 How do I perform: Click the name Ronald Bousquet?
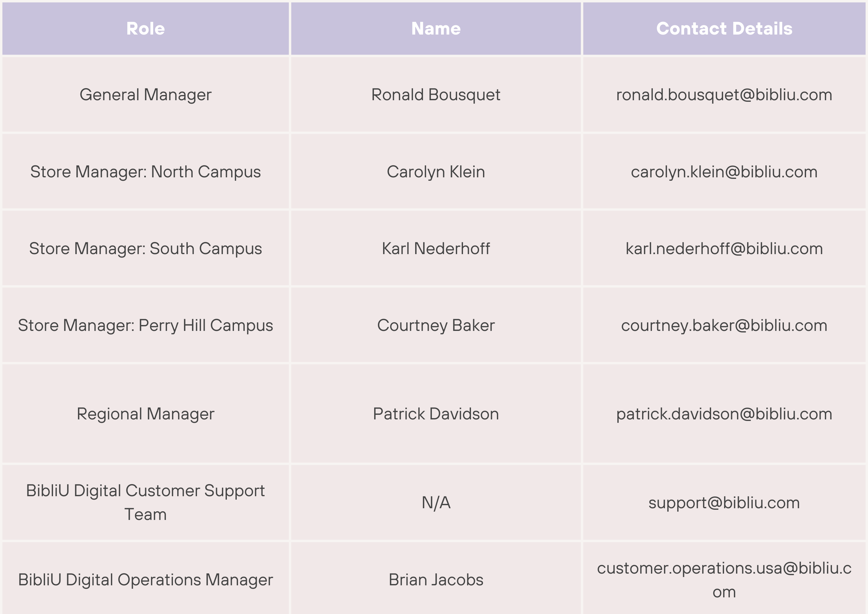coord(436,95)
